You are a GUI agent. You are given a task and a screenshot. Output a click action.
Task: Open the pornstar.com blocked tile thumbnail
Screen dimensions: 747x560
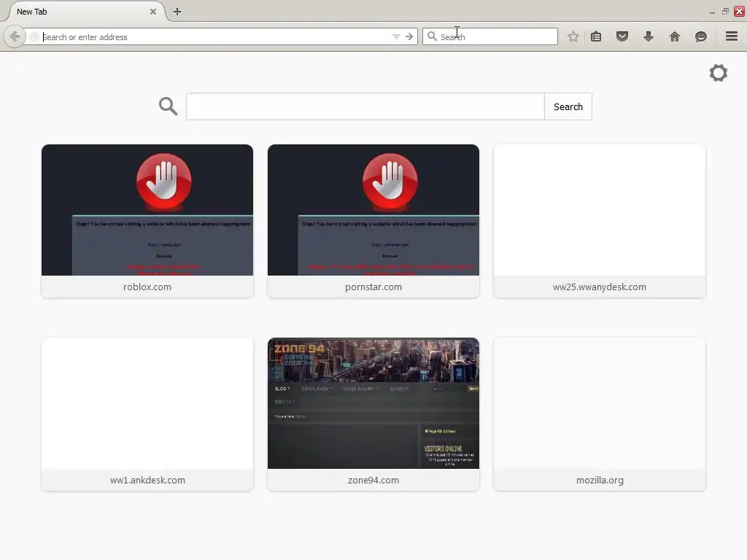click(x=373, y=210)
